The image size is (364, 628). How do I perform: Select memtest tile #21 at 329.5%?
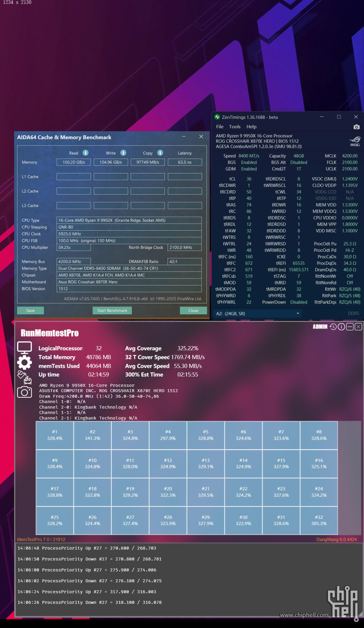[206, 492]
